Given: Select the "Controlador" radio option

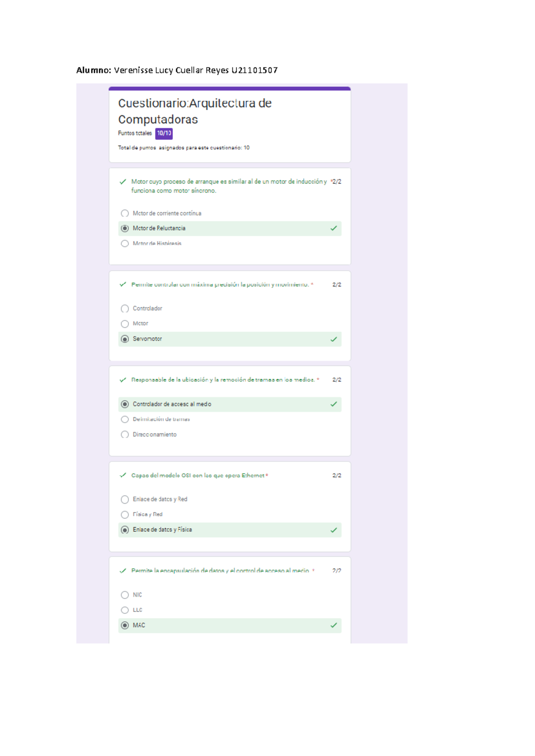Looking at the screenshot, I should 125,308.
